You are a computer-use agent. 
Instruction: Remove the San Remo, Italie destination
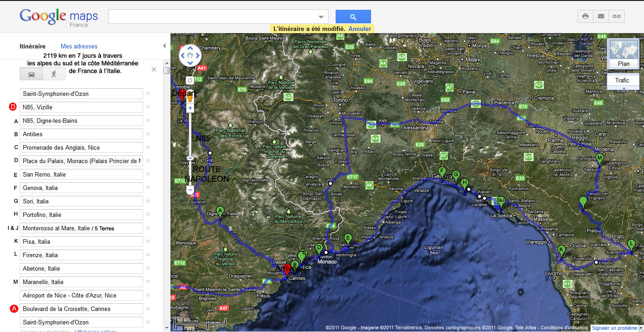pyautogui.click(x=148, y=174)
